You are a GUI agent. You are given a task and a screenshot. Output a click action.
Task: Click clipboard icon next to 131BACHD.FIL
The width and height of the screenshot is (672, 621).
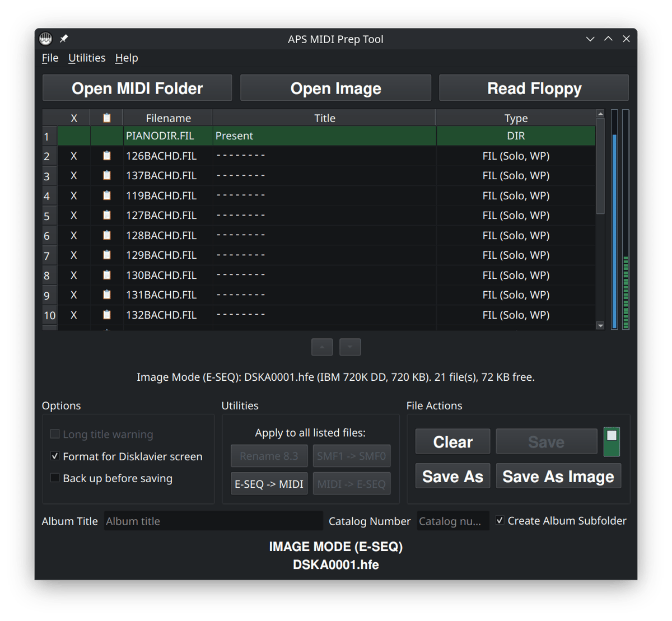pyautogui.click(x=106, y=295)
